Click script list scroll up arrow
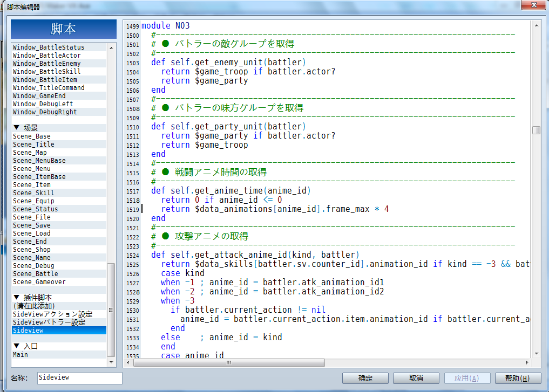The height and width of the screenshot is (392, 549). (x=111, y=47)
